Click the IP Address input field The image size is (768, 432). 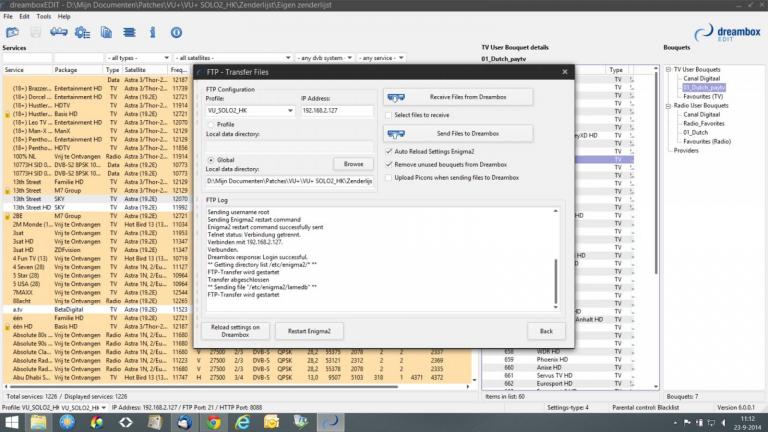click(335, 110)
